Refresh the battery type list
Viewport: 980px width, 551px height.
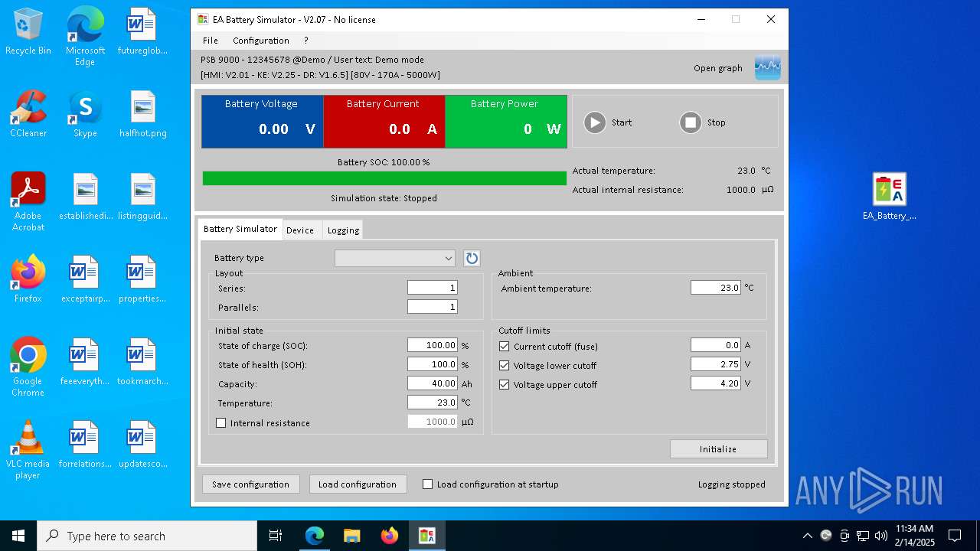pyautogui.click(x=472, y=259)
